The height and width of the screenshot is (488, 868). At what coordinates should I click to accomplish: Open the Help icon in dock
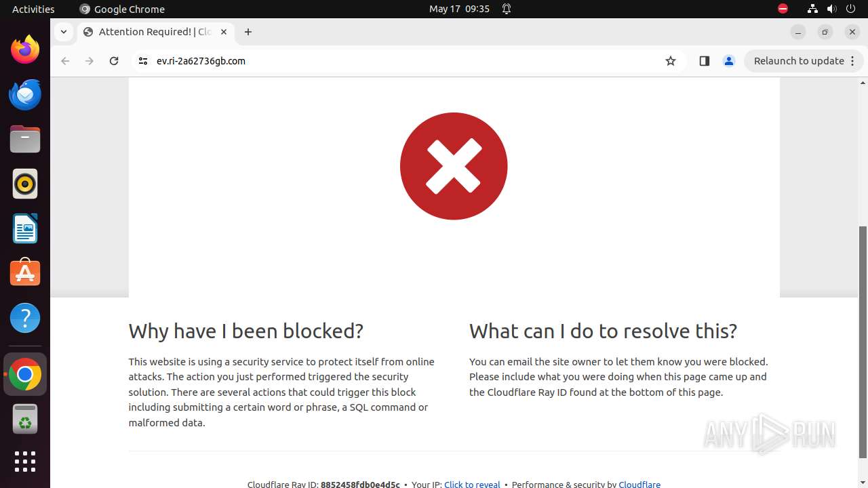click(25, 318)
